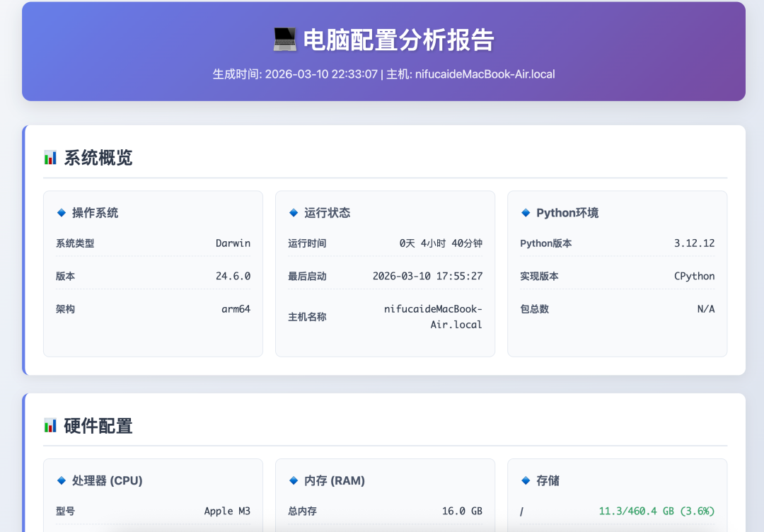Open the 操作系统 card header
The image size is (764, 532).
(x=88, y=212)
